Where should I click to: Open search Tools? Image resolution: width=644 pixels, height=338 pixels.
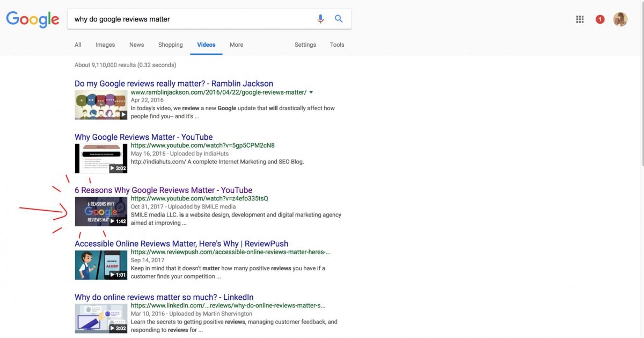click(337, 45)
